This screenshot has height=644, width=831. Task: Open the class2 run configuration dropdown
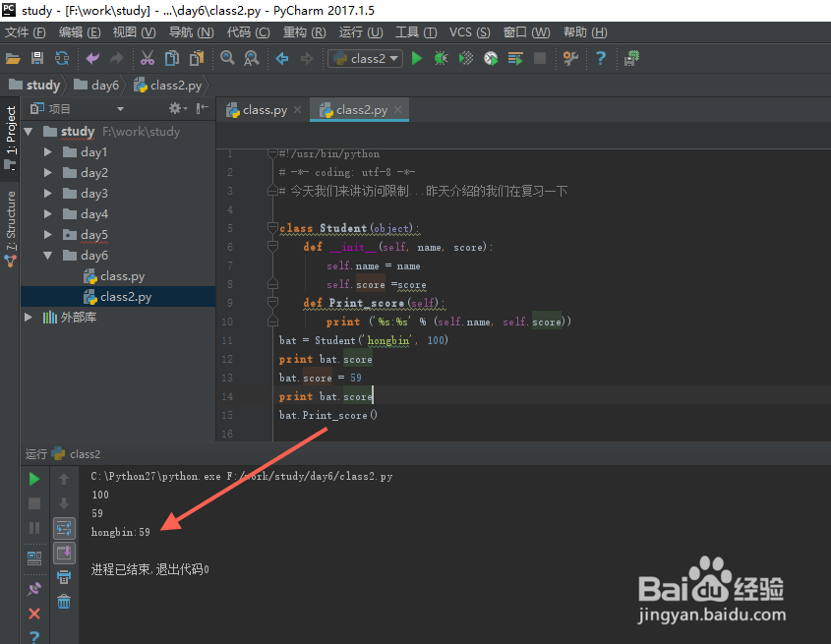[x=365, y=58]
